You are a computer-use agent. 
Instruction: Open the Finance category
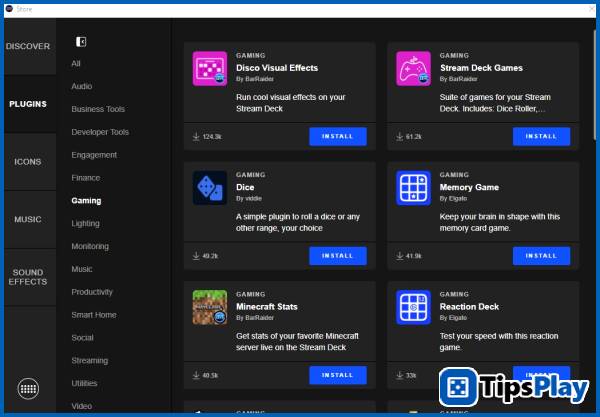[86, 178]
